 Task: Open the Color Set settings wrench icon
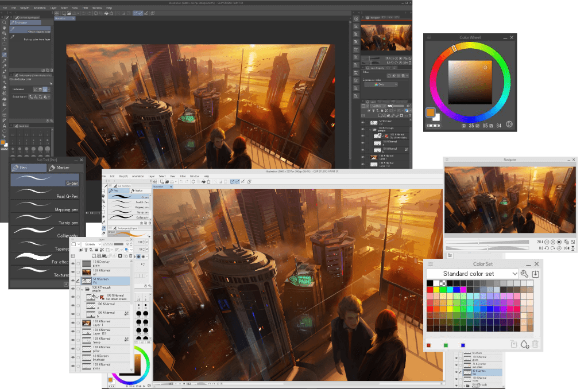pyautogui.click(x=524, y=274)
